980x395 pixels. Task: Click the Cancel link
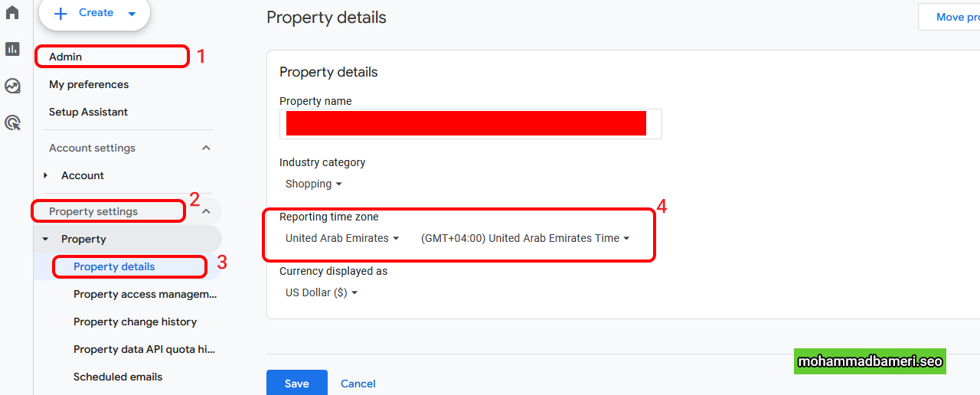tap(358, 384)
